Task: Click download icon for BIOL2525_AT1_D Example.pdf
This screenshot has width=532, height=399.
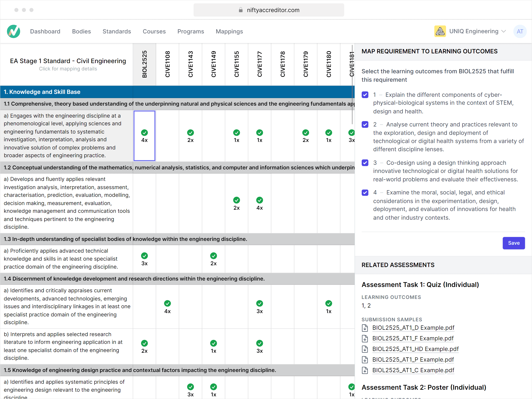Action: tap(365, 328)
